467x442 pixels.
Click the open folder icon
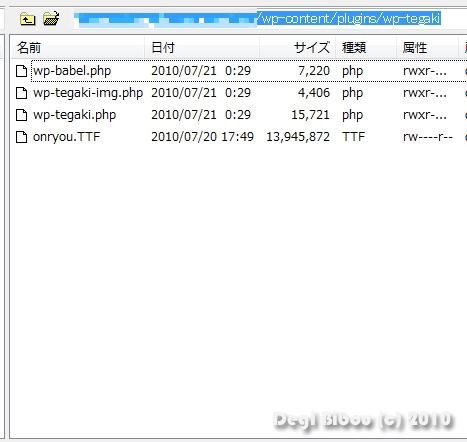coord(51,19)
